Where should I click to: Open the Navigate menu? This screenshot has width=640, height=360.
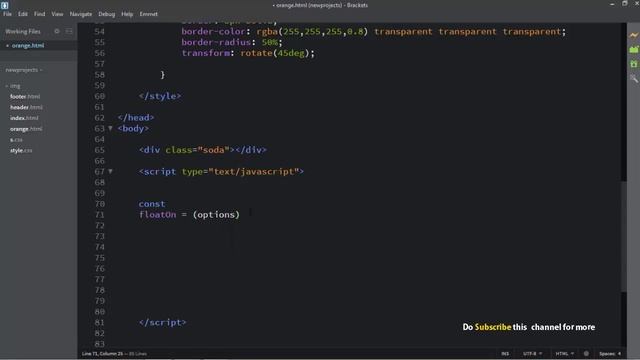pyautogui.click(x=81, y=14)
